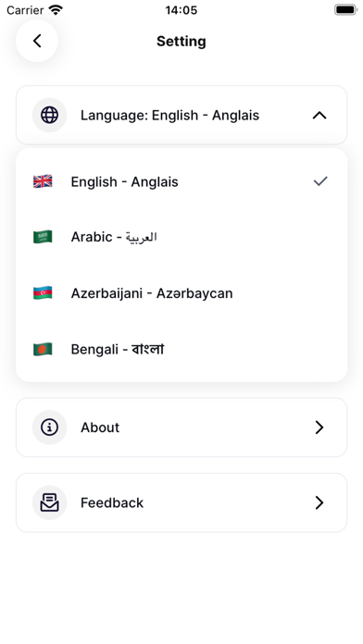Open About using its right chevron

coord(319,427)
